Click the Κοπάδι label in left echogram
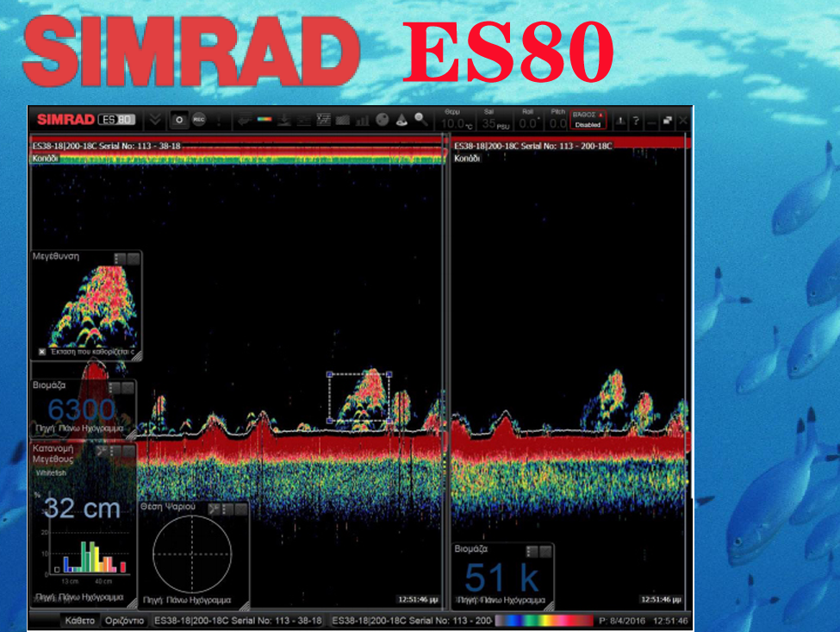Viewport: 840px width, 632px height. coord(45,159)
